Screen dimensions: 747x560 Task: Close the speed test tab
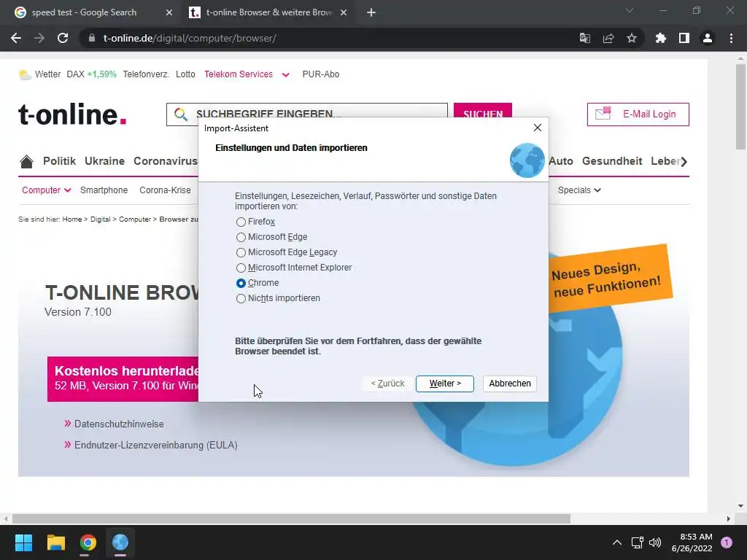pyautogui.click(x=169, y=12)
